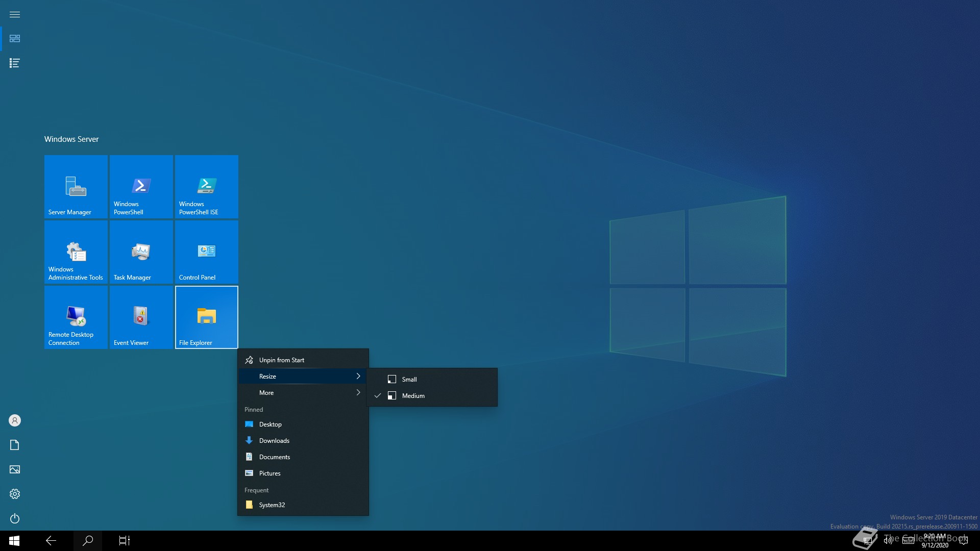Image resolution: width=980 pixels, height=551 pixels.
Task: Open pinned Documents folder
Action: coord(303,457)
